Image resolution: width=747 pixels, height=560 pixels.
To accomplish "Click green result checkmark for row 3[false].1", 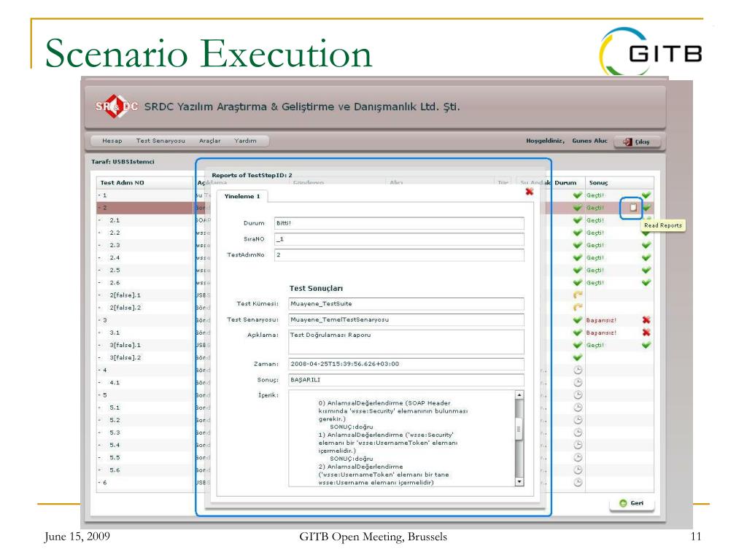I will [x=646, y=345].
